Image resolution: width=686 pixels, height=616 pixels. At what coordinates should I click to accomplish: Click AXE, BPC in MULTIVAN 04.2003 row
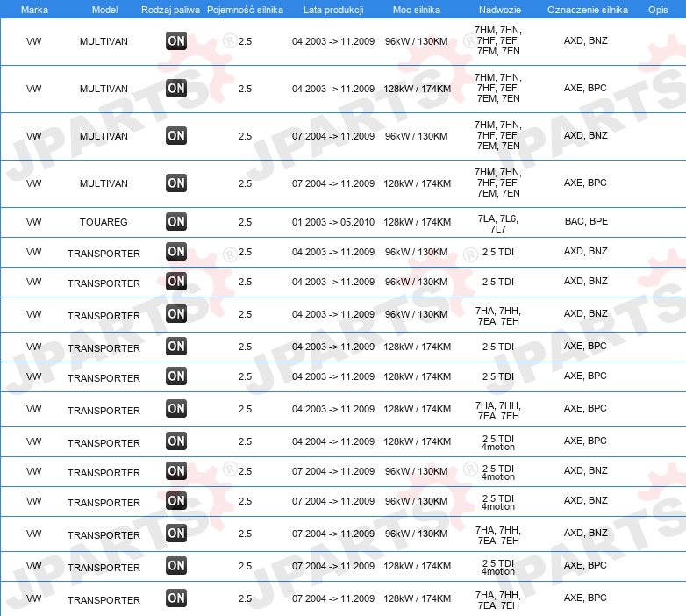click(585, 88)
